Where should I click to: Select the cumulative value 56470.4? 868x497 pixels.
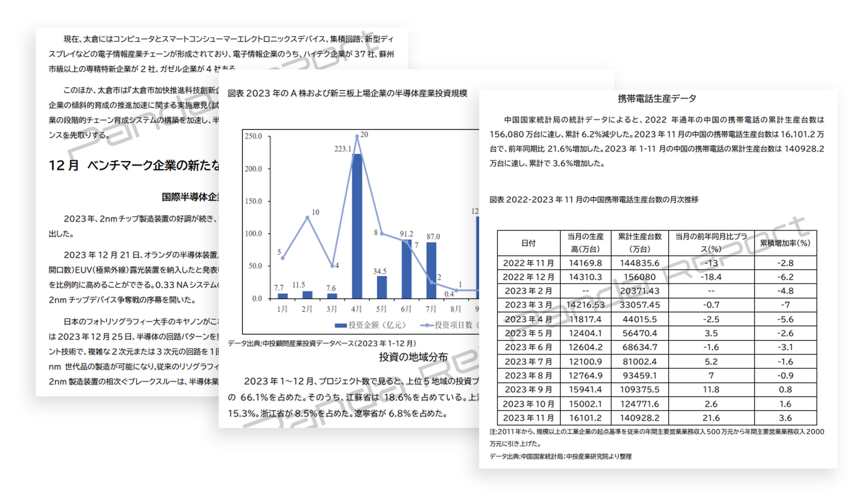[x=640, y=333]
